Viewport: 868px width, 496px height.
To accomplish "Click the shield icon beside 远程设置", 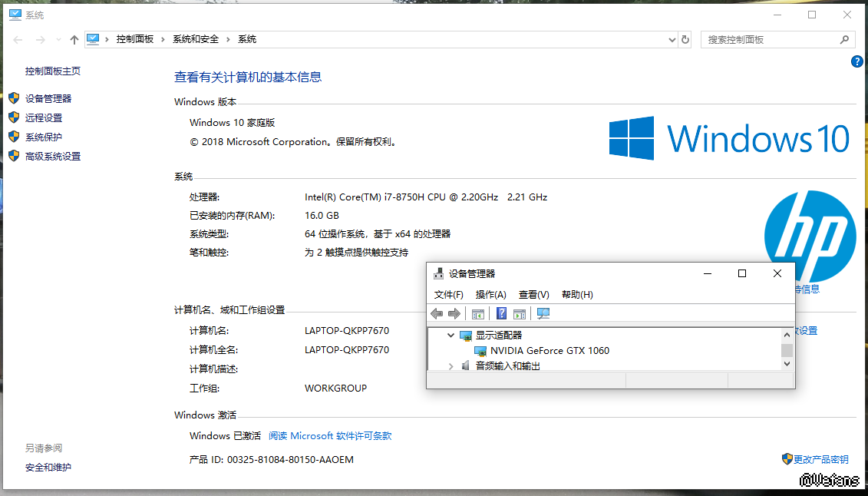I will pyautogui.click(x=15, y=118).
